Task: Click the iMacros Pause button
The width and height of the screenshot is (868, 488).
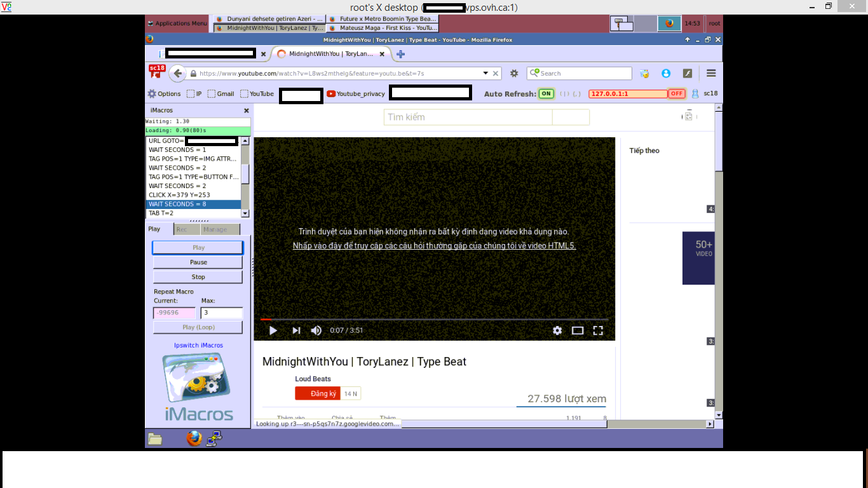Action: [x=198, y=262]
